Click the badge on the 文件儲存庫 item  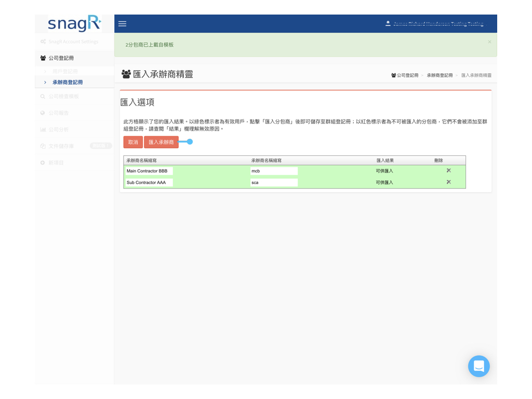(x=101, y=146)
